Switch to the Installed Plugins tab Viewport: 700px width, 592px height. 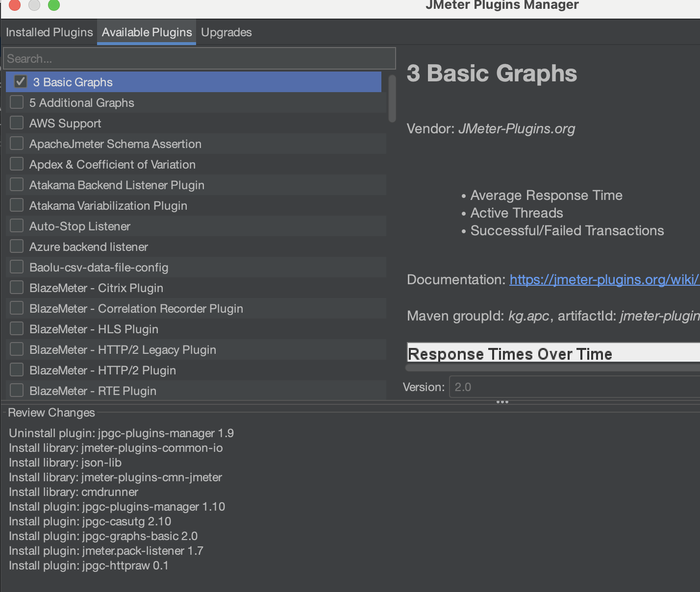coord(49,32)
